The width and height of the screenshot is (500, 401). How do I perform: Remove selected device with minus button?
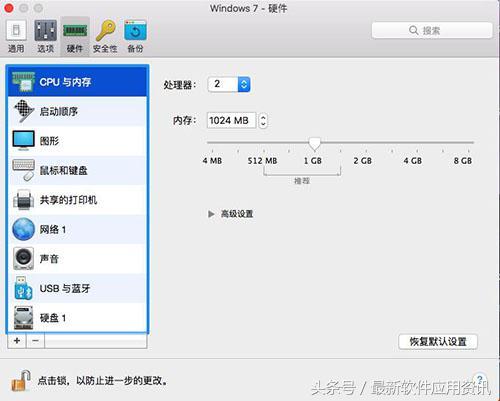35,341
